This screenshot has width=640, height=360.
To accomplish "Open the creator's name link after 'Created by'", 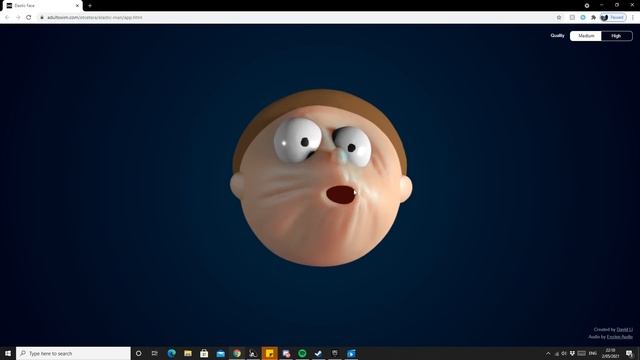I will coord(624,329).
